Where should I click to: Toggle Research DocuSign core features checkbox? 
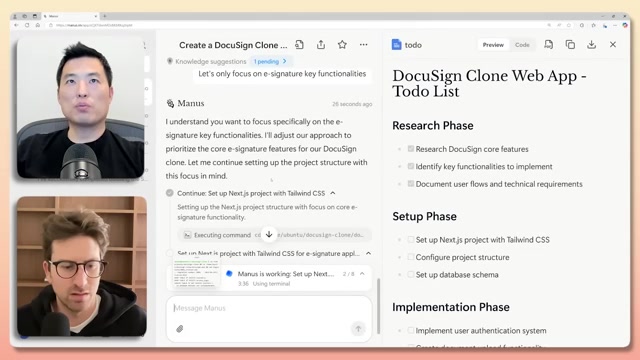point(411,149)
